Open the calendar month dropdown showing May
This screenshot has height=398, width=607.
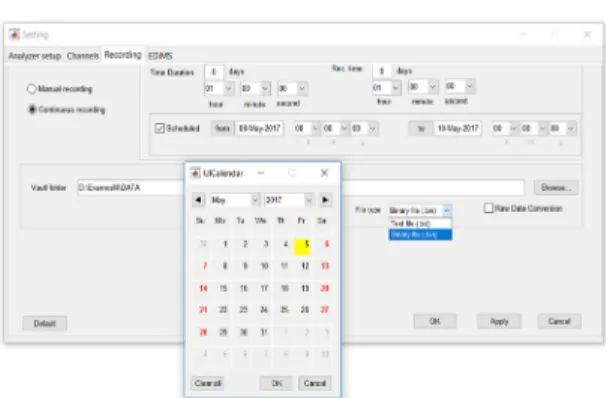[x=235, y=200]
